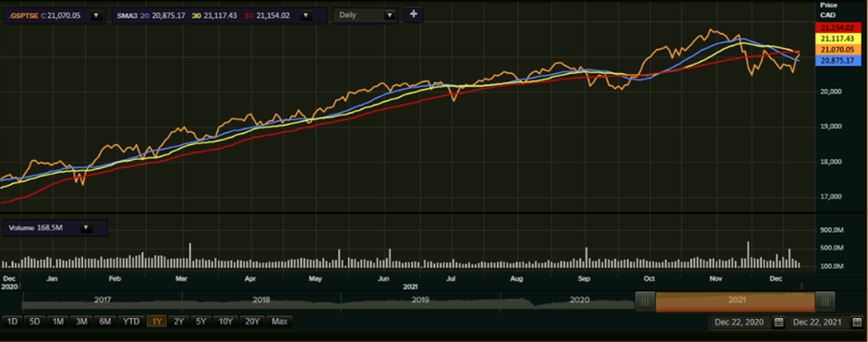Select the 5D time range
The height and width of the screenshot is (342, 868).
point(35,322)
